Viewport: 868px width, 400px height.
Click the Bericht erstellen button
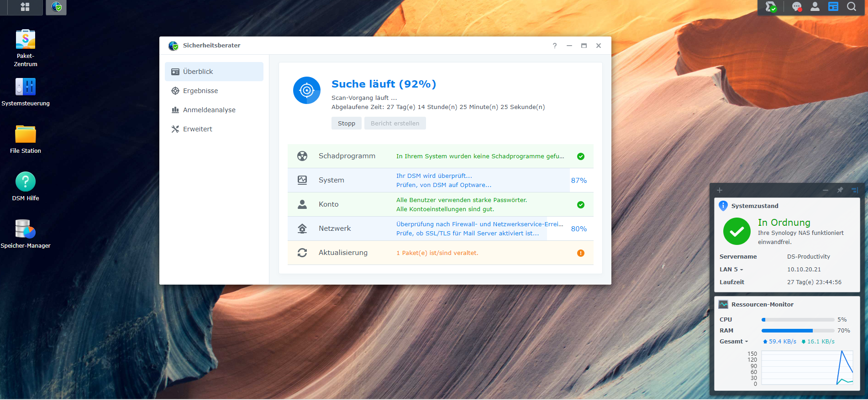395,123
